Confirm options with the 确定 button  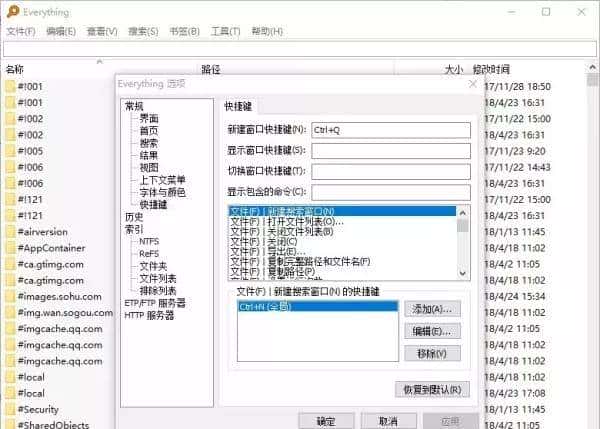(326, 421)
